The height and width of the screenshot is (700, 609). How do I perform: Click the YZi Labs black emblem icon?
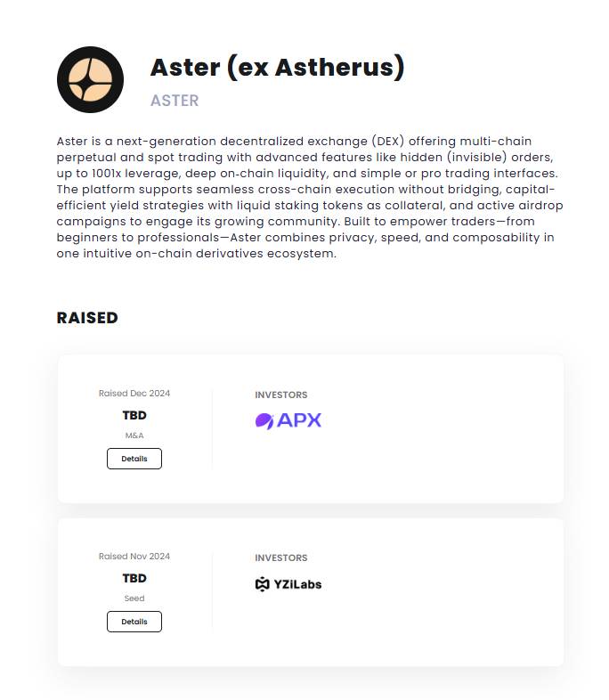click(263, 584)
